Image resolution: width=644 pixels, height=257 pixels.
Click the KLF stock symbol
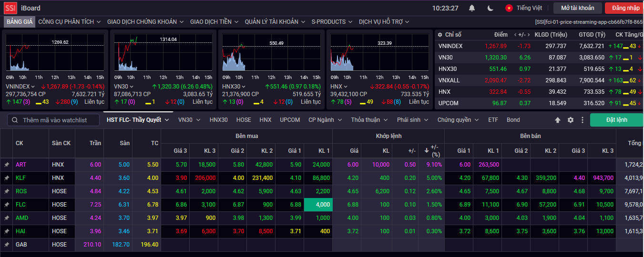20,178
